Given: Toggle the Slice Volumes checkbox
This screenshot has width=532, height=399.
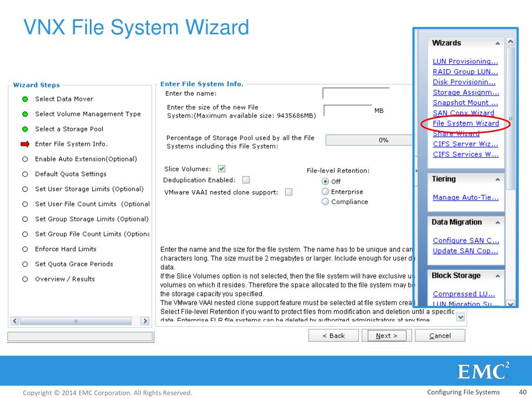Looking at the screenshot, I should (221, 169).
